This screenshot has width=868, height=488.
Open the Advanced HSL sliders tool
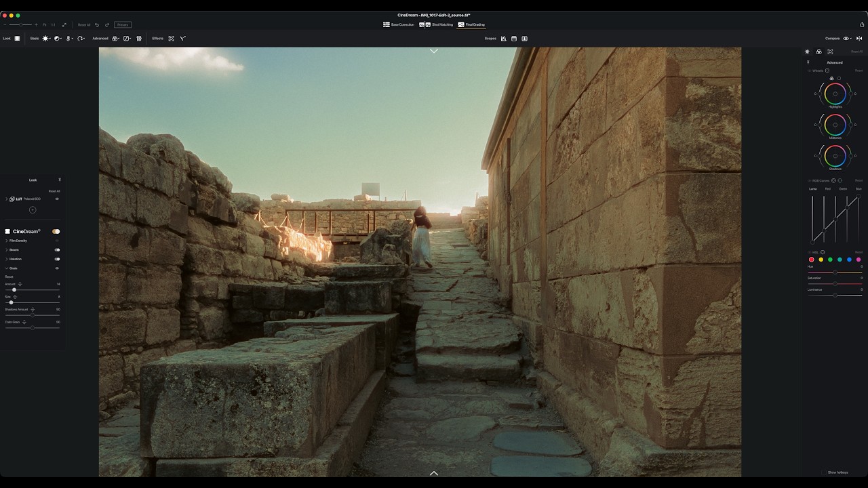click(139, 39)
